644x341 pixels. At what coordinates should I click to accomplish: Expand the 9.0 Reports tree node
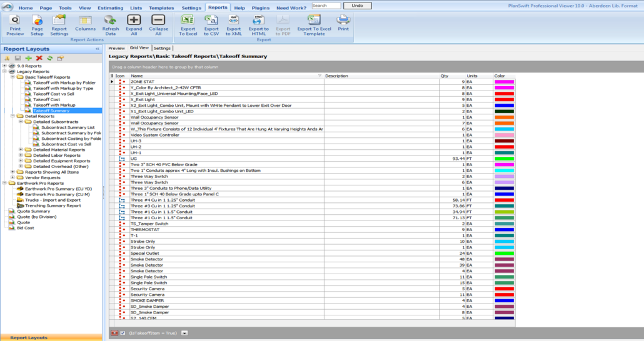pyautogui.click(x=5, y=66)
